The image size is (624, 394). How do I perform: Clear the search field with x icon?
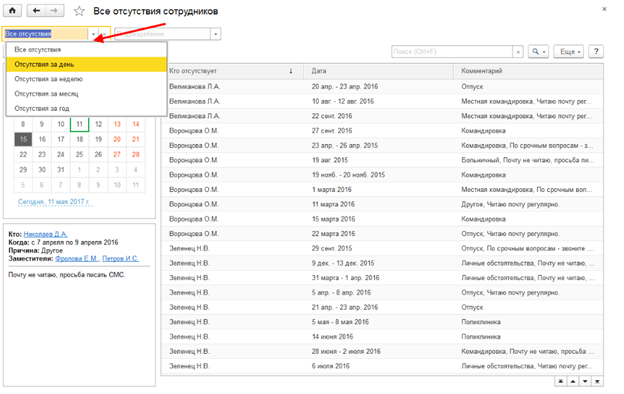pos(518,52)
